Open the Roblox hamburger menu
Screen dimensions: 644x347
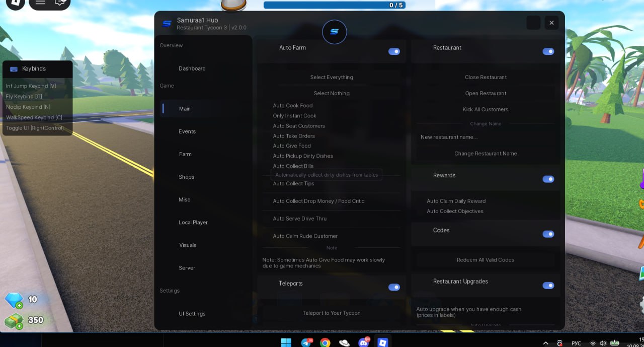click(40, 3)
